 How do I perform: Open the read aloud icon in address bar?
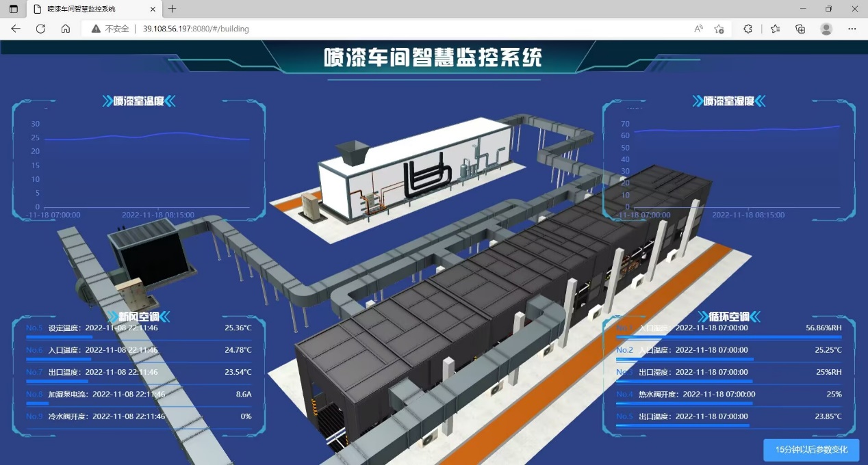[x=698, y=29]
